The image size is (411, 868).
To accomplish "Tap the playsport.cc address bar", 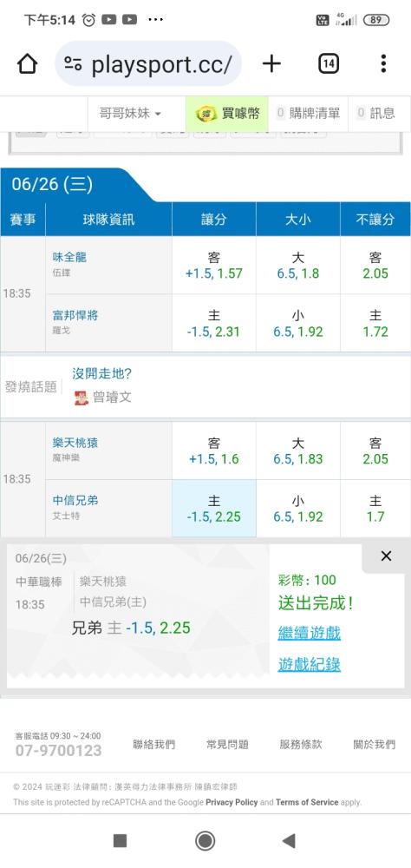I will 148,63.
